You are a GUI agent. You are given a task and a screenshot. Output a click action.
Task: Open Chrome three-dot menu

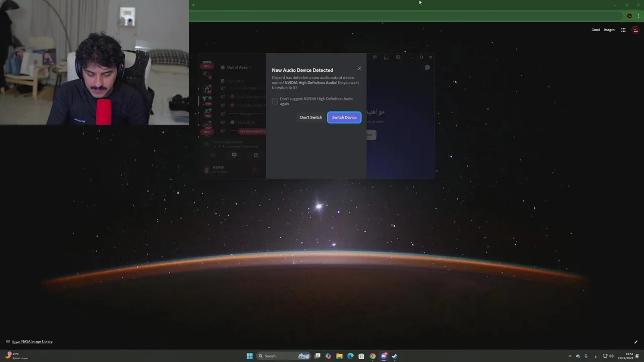(638, 16)
